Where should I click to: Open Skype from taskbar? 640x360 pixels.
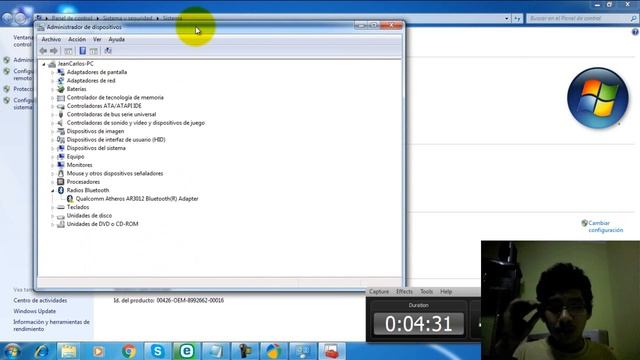pos(158,351)
